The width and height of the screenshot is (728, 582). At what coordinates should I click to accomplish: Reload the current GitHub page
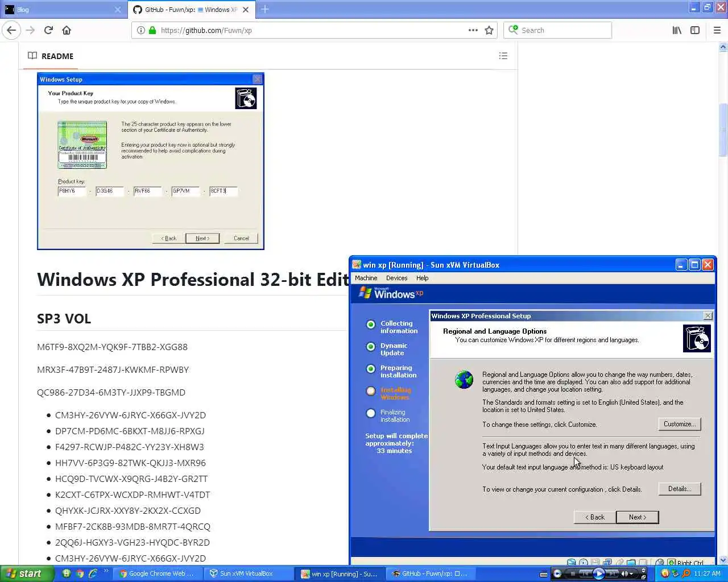pyautogui.click(x=48, y=30)
